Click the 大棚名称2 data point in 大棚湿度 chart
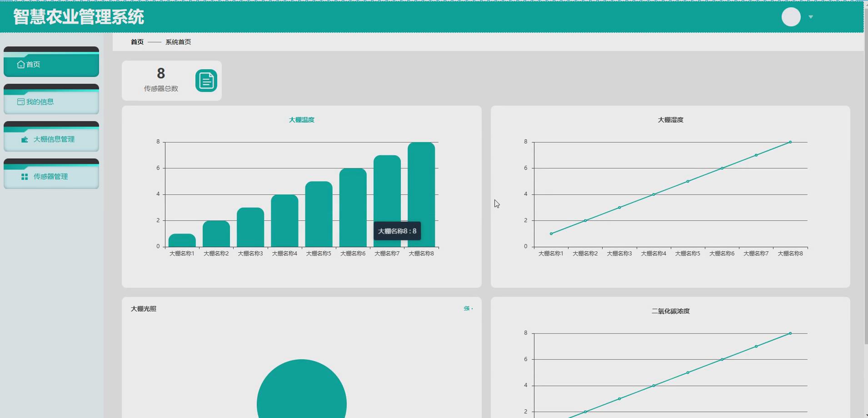Screen dimensions: 868x418 pyautogui.click(x=585, y=221)
